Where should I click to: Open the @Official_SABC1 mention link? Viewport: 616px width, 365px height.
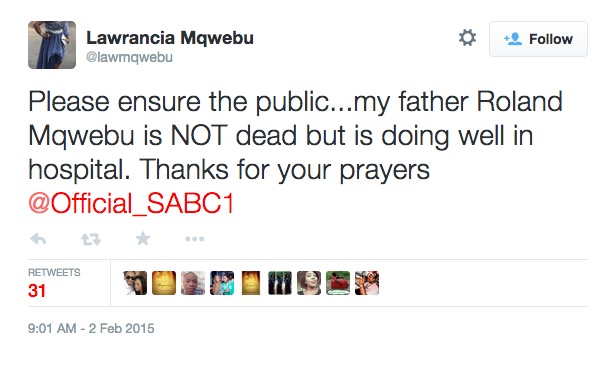(x=132, y=204)
